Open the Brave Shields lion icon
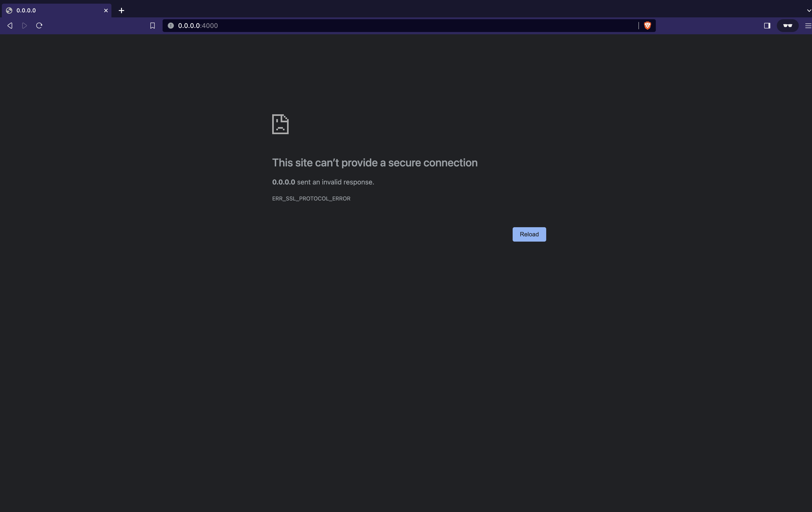Image resolution: width=812 pixels, height=512 pixels. pos(647,26)
